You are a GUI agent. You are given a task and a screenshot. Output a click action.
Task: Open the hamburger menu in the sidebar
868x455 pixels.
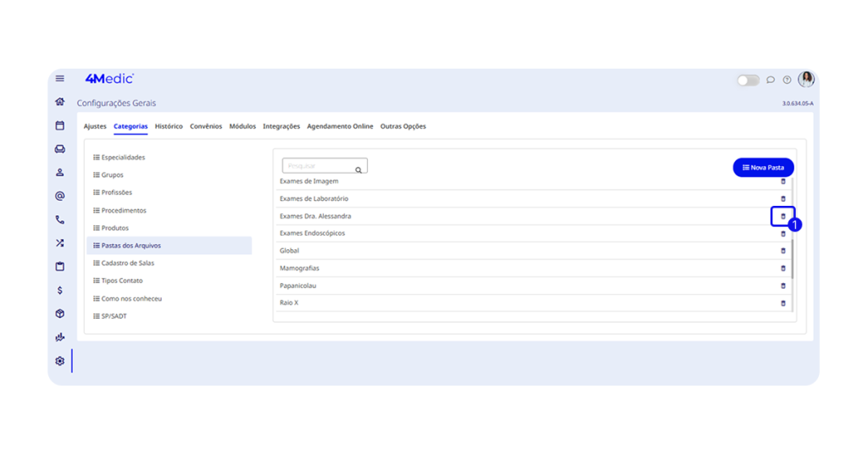pos(59,79)
